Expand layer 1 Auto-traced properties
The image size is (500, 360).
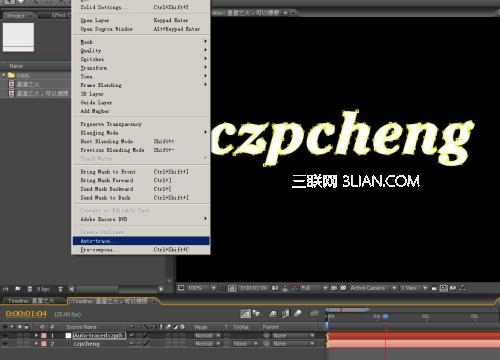(x=36, y=335)
